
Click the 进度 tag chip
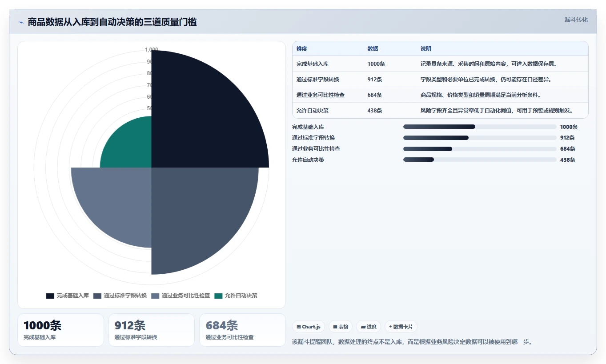(x=369, y=327)
